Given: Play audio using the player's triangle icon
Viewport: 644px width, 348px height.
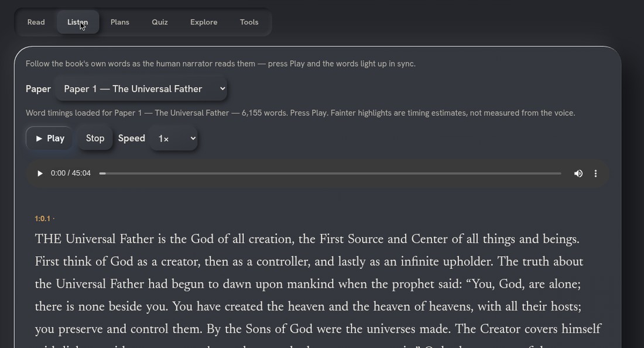Looking at the screenshot, I should coord(40,174).
